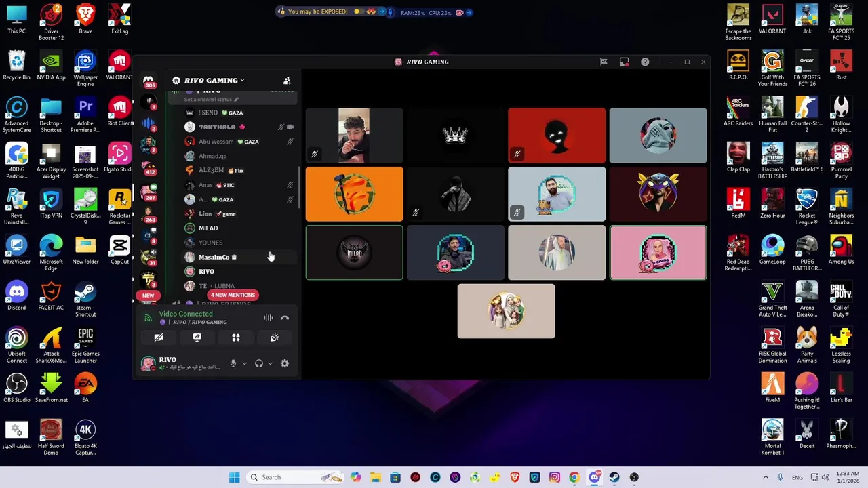Viewport: 868px width, 488px height.
Task: Deafen with the headphones icon
Action: (259, 363)
